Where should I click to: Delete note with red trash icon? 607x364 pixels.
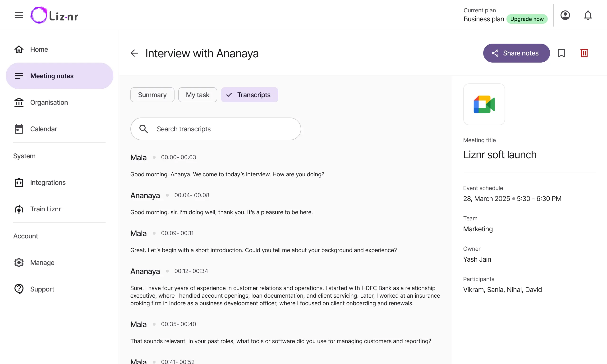584,53
